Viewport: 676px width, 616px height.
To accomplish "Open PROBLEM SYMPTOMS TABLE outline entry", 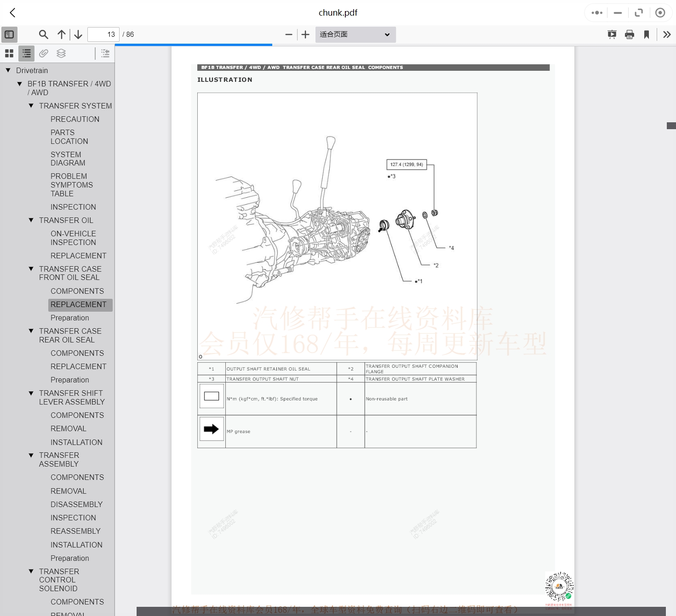I will [71, 185].
